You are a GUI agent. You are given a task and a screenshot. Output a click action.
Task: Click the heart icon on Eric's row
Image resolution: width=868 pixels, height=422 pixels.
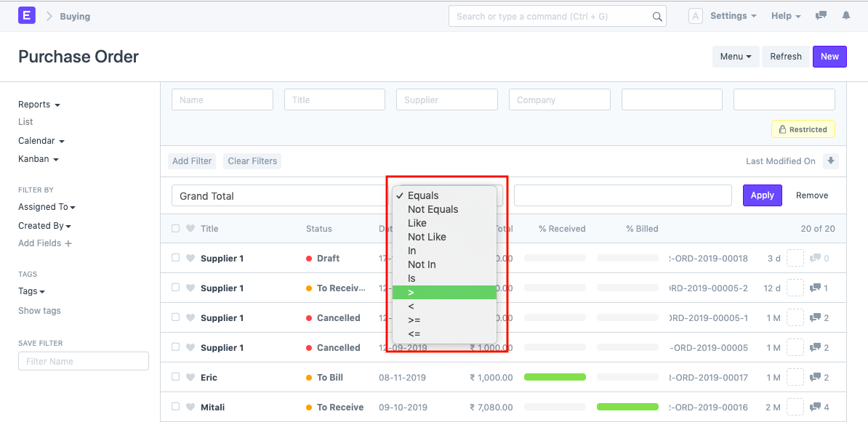190,377
